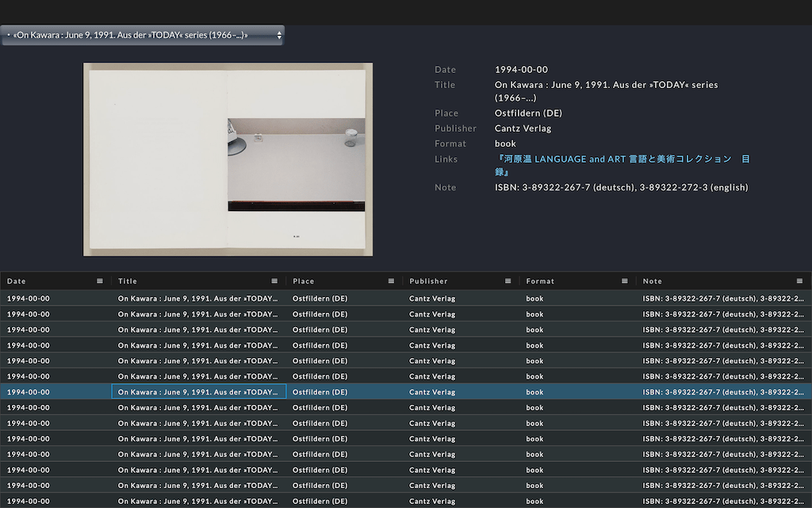Screen dimensions: 812x508
Task: Open the Title column menu icon
Action: [x=274, y=281]
